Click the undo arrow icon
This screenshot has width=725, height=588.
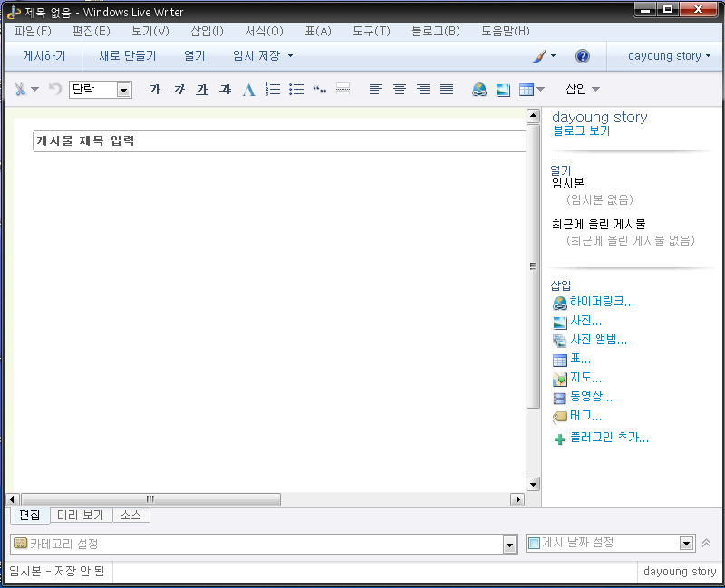coord(55,89)
